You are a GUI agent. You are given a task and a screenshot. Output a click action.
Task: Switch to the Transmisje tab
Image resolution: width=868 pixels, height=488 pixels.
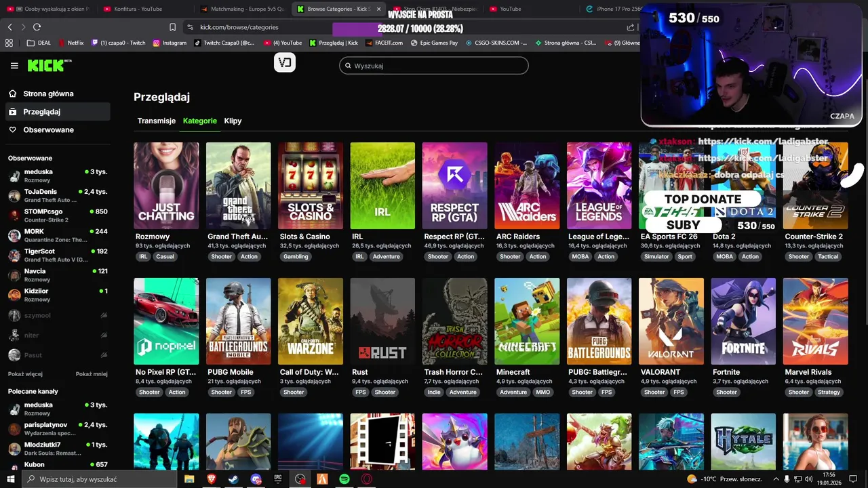157,121
